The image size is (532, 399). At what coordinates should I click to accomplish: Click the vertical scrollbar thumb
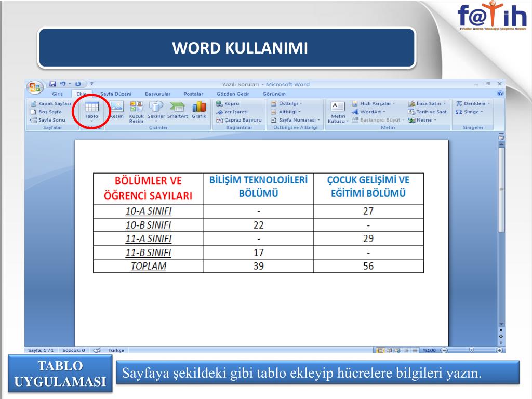coord(501,189)
